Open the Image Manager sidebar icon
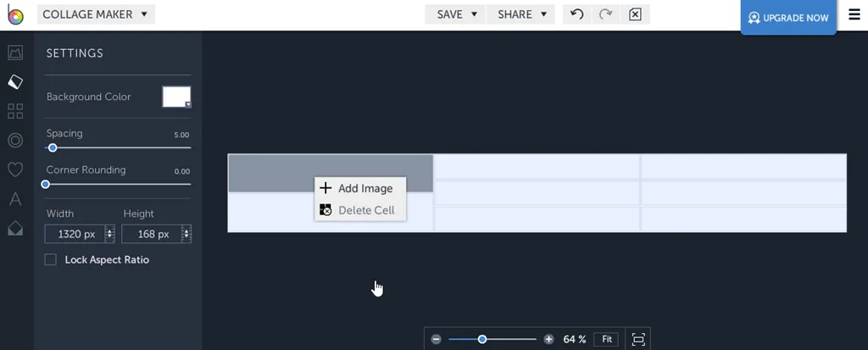 tap(15, 53)
